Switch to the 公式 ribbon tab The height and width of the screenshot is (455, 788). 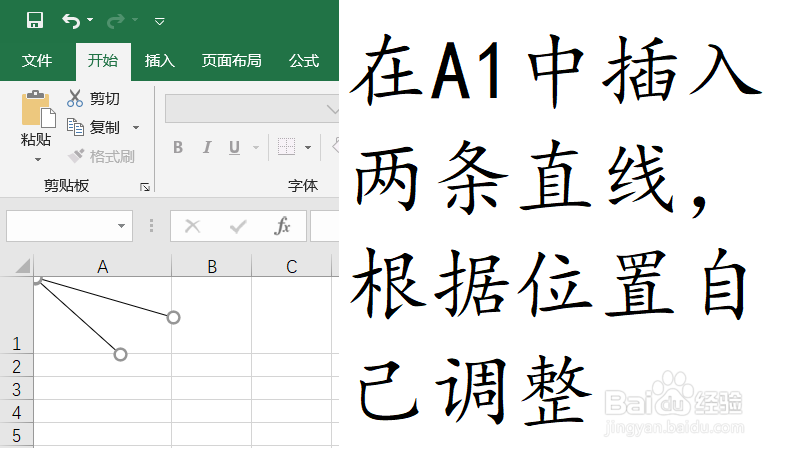304,61
